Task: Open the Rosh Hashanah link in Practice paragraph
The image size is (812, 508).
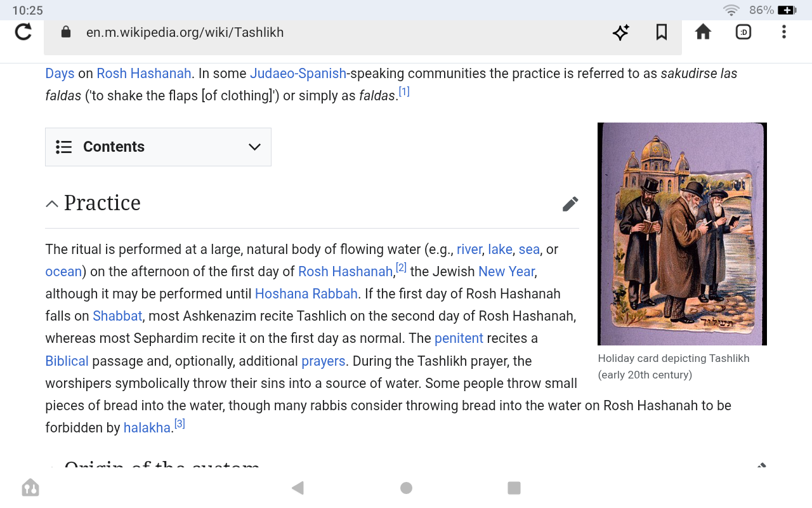Action: tap(345, 272)
